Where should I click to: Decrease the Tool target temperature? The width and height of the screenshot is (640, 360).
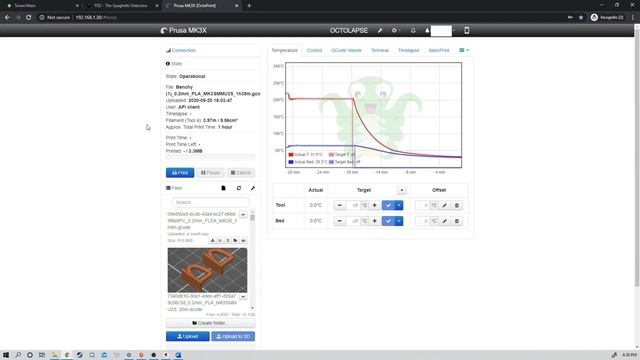pyautogui.click(x=339, y=205)
